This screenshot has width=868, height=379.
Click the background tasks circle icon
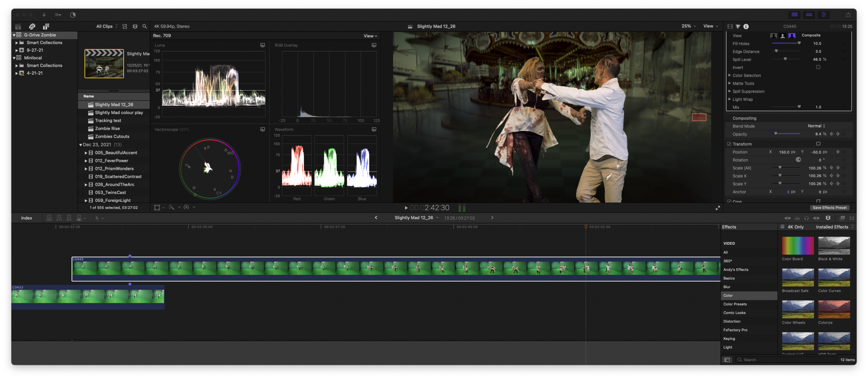[73, 15]
